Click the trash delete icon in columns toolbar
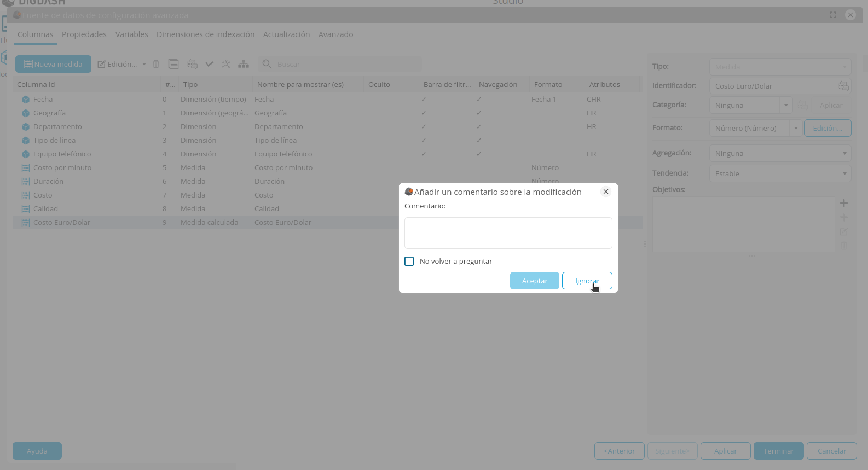868x470 pixels. tap(156, 64)
